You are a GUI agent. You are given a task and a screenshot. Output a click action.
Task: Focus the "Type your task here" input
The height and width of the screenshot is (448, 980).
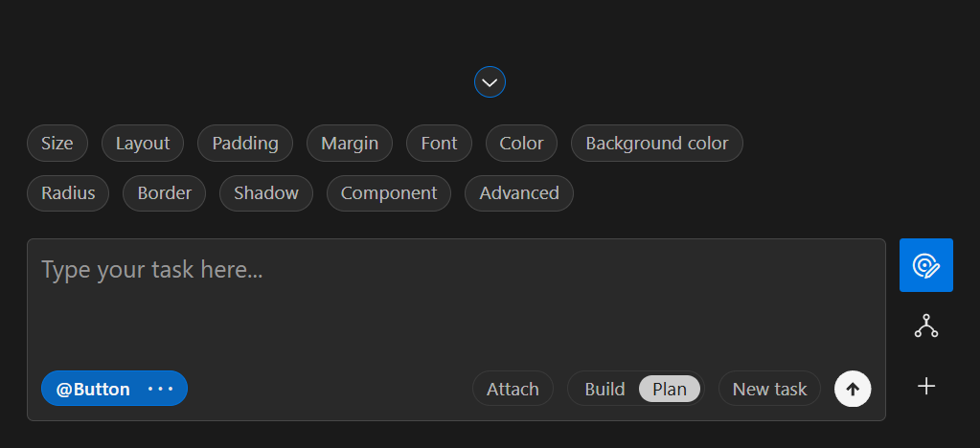[x=456, y=297]
